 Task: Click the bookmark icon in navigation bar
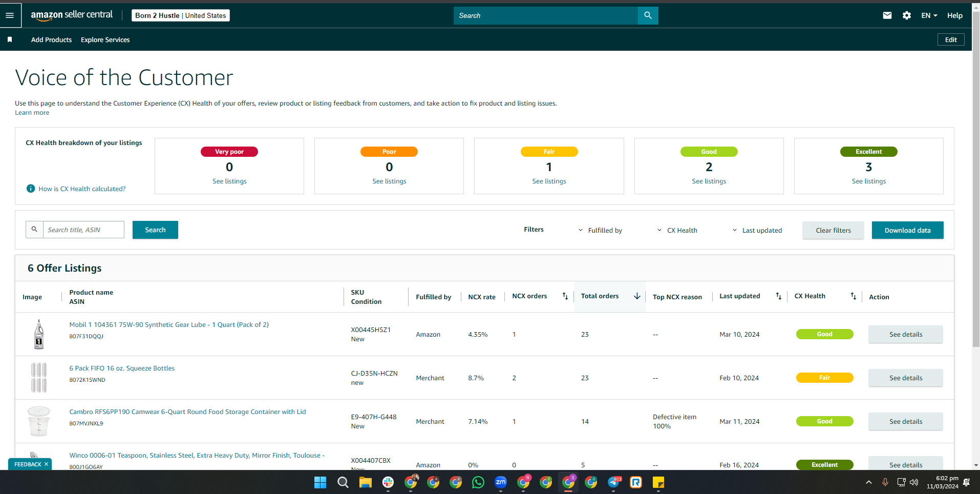[x=10, y=39]
